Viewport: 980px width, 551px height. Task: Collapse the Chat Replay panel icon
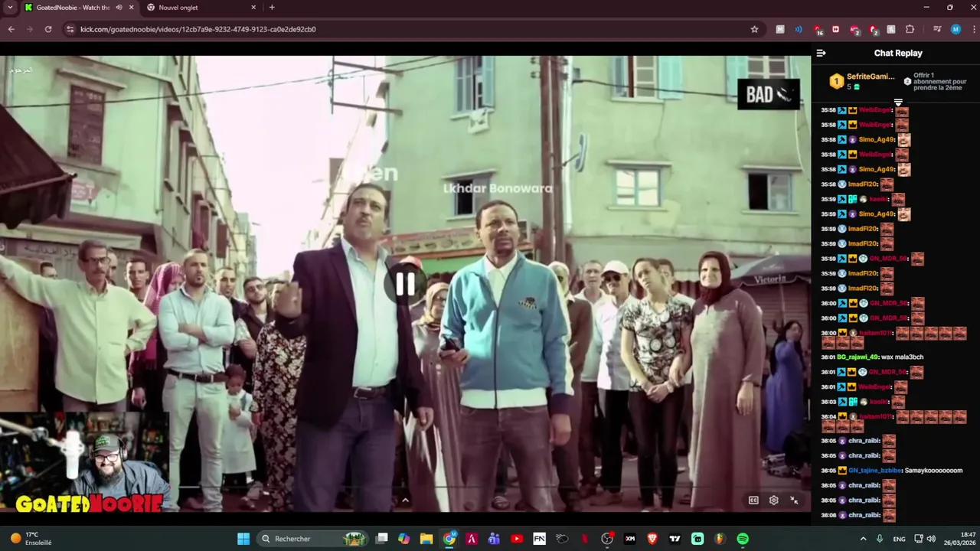(x=821, y=53)
